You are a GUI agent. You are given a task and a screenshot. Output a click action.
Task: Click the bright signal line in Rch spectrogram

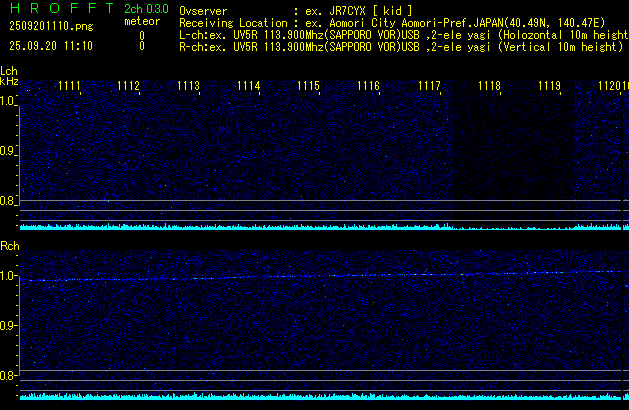[x=300, y=276]
